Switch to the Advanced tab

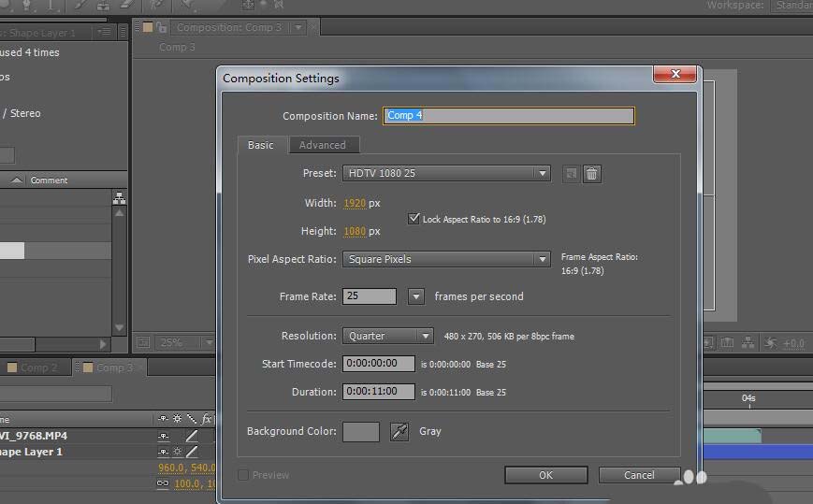[322, 145]
